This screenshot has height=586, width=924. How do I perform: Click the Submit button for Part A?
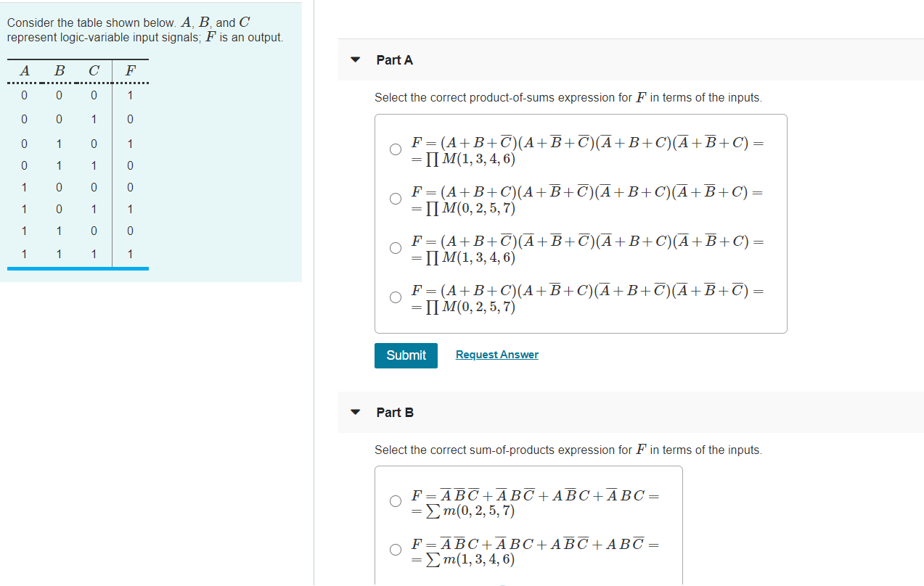click(x=405, y=355)
